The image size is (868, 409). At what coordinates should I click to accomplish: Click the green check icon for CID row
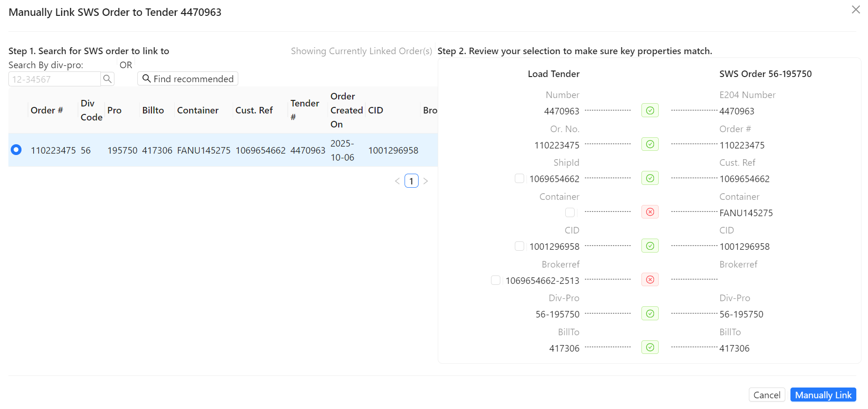pos(650,246)
